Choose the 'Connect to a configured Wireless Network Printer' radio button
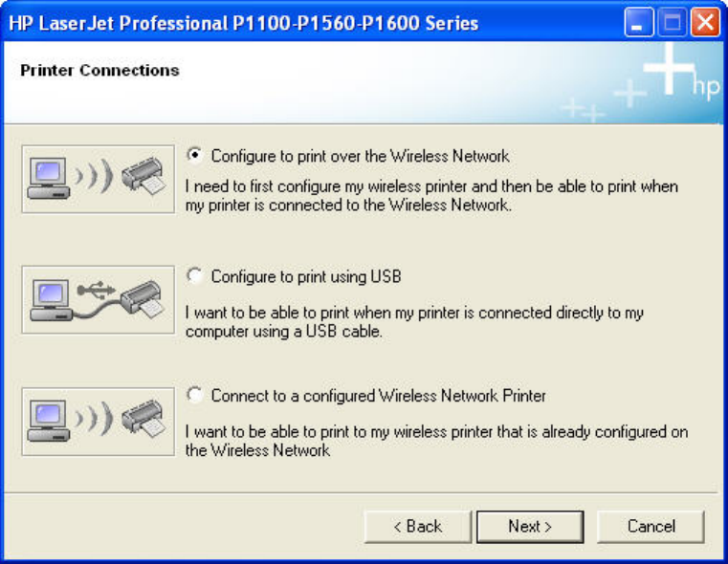Image resolution: width=728 pixels, height=564 pixels. pyautogui.click(x=194, y=395)
